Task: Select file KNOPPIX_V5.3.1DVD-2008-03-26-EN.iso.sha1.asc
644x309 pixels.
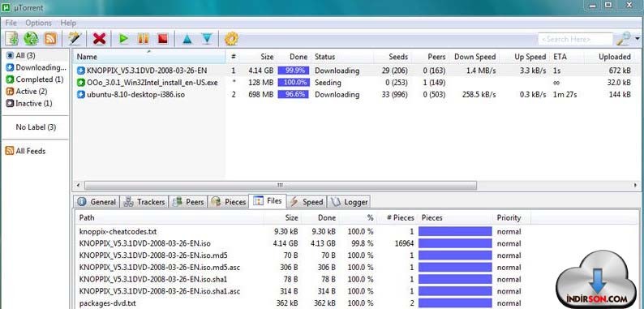Action: pos(160,291)
